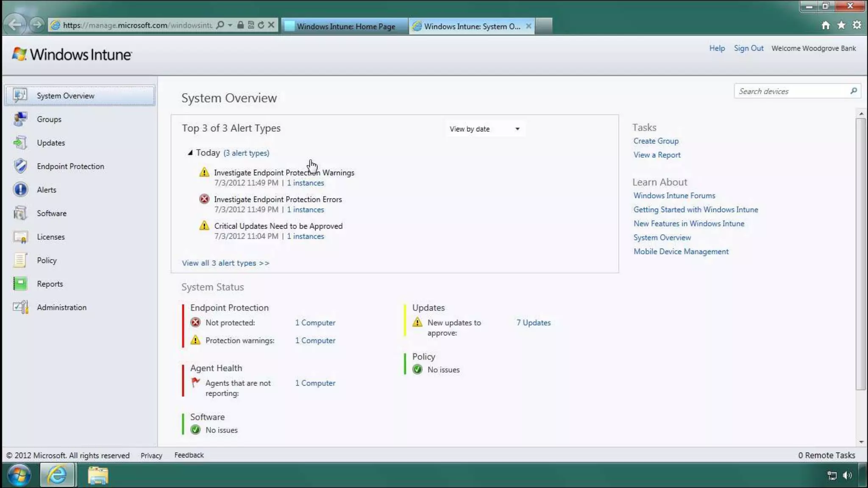Click the Policy document icon
The width and height of the screenshot is (868, 488).
point(20,260)
